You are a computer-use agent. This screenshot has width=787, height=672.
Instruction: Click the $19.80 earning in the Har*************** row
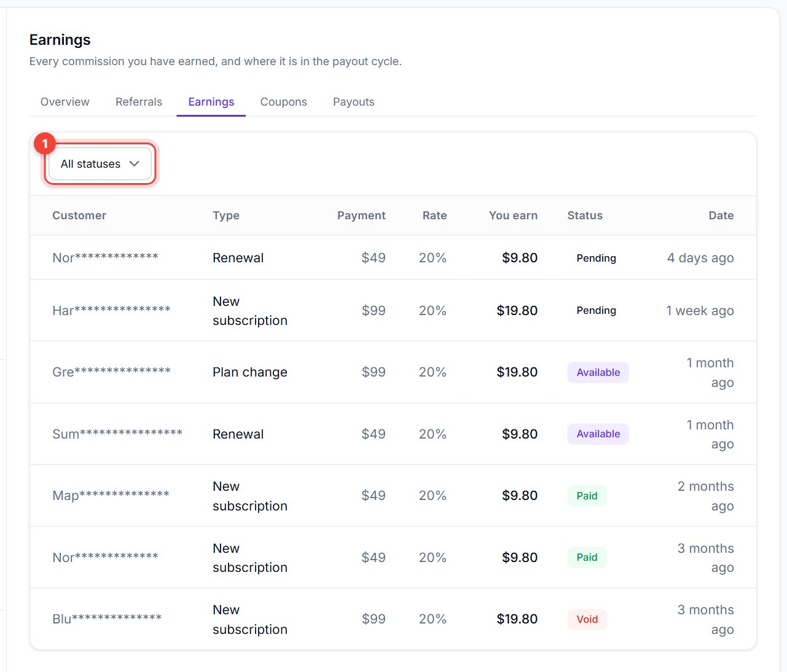tap(517, 311)
